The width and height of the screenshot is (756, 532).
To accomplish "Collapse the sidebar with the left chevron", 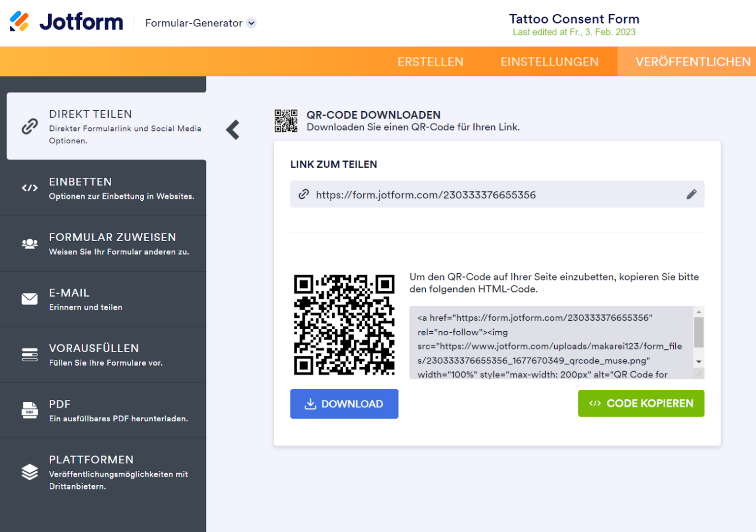I will tap(232, 129).
